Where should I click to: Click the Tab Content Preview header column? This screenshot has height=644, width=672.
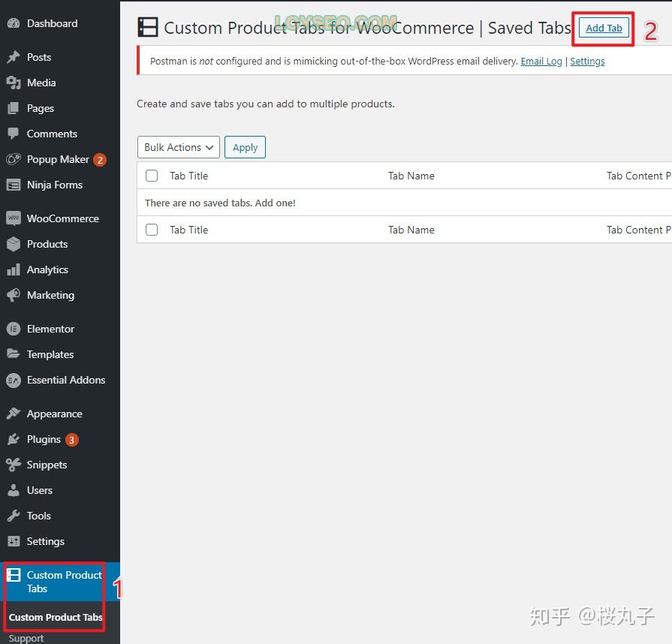(x=639, y=176)
